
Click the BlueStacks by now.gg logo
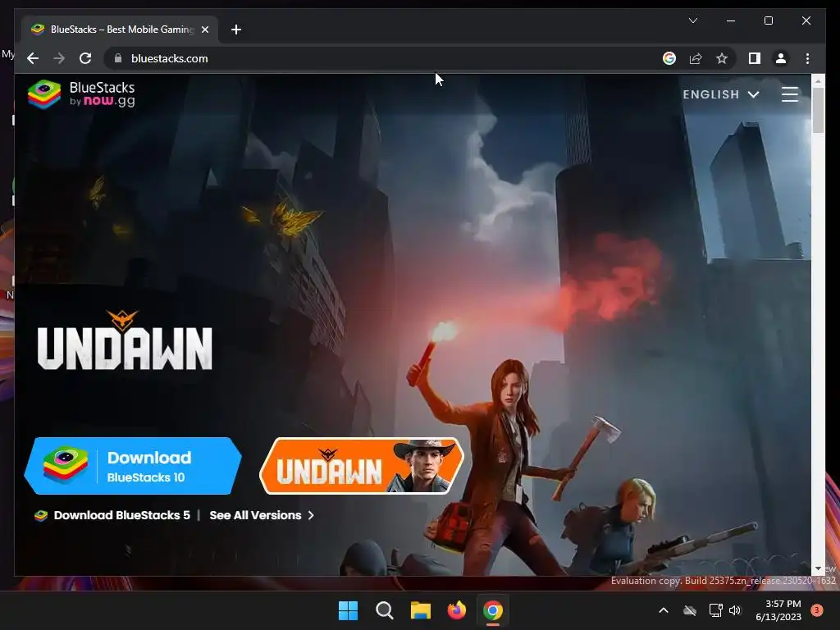pyautogui.click(x=81, y=94)
